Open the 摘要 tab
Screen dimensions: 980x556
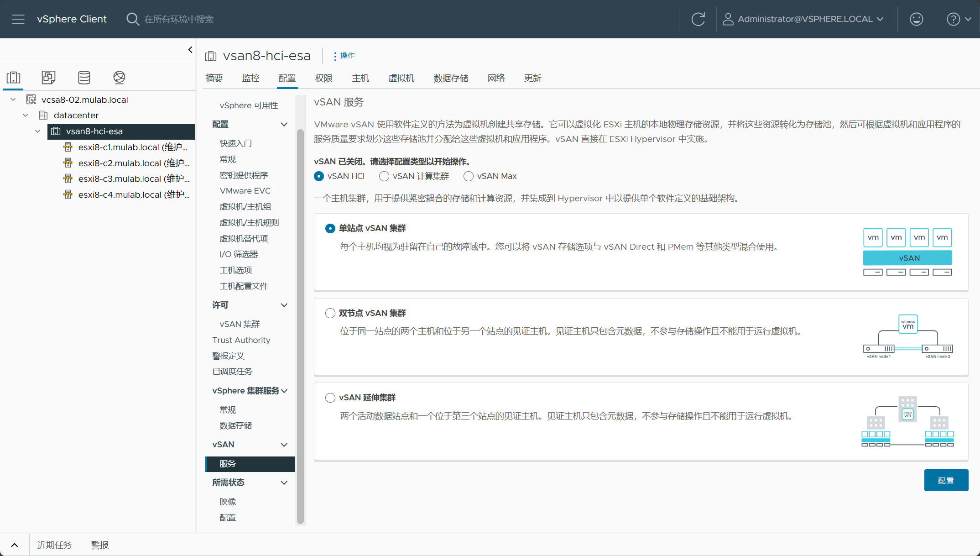[214, 78]
